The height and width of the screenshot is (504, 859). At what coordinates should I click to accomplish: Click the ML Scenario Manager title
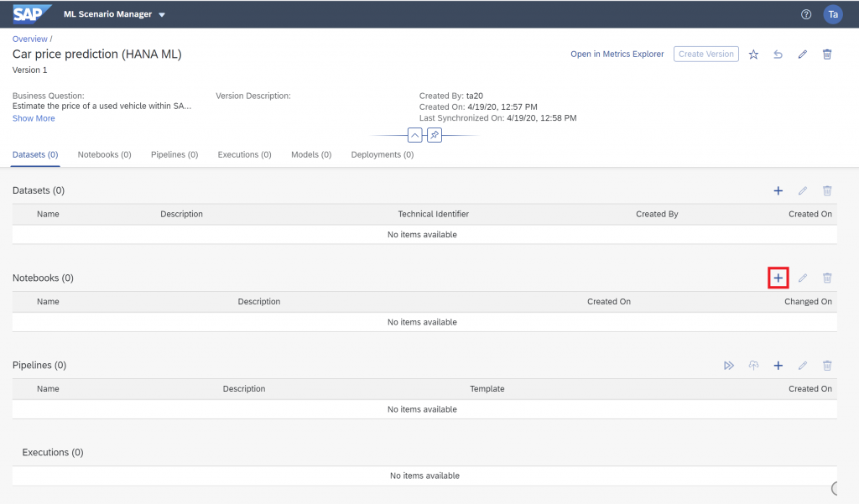tap(108, 14)
